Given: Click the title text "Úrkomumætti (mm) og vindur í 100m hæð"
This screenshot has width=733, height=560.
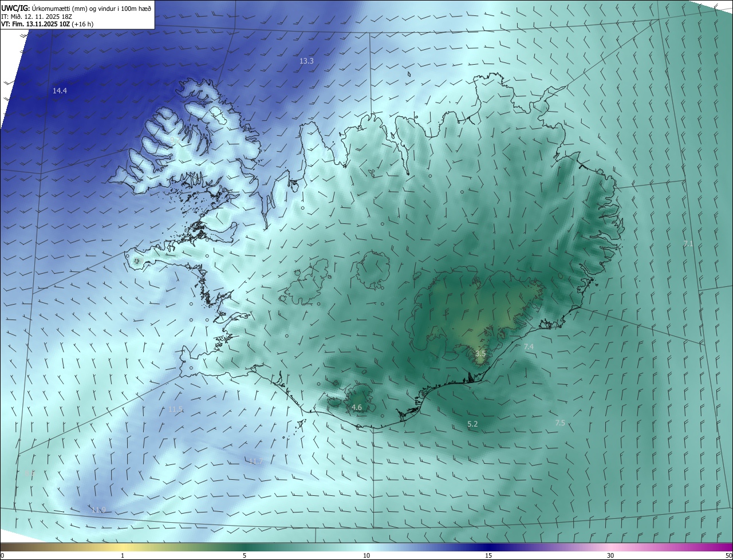Looking at the screenshot, I should point(92,9).
